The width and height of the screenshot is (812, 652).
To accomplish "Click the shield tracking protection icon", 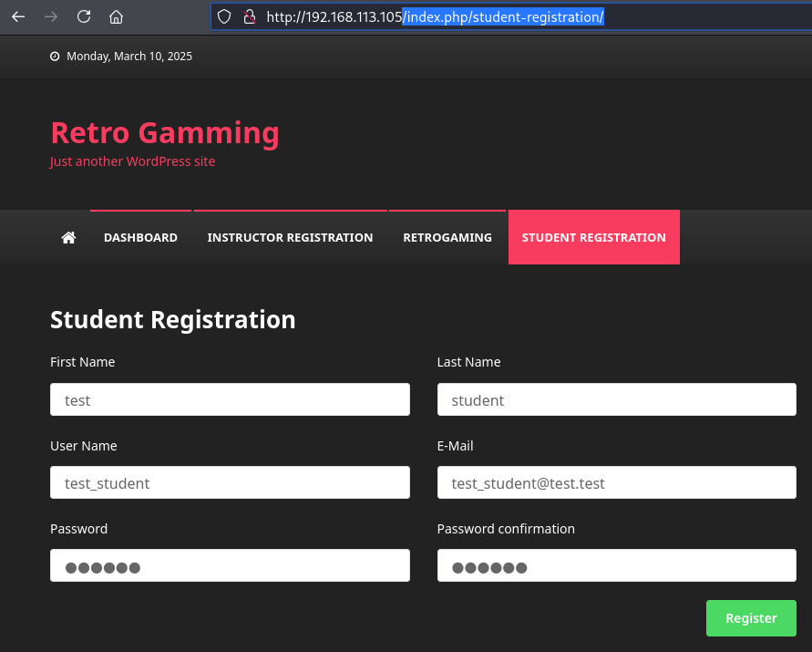I will click(223, 16).
